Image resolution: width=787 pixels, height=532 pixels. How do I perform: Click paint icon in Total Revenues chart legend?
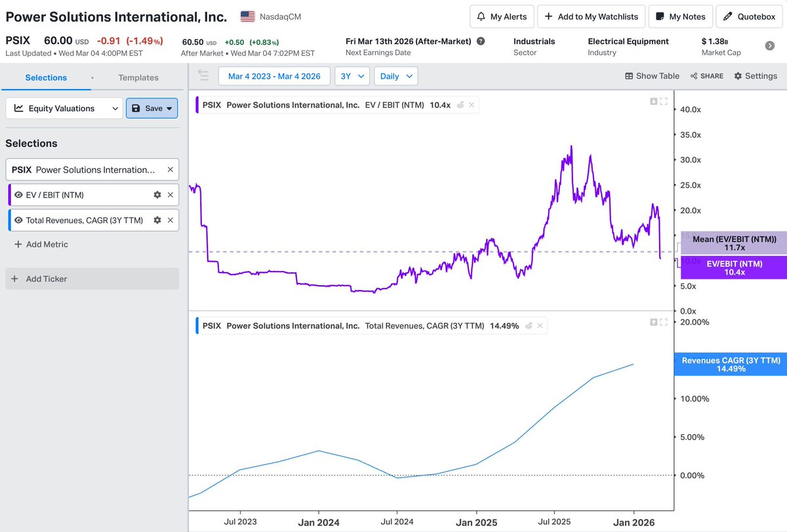point(529,325)
